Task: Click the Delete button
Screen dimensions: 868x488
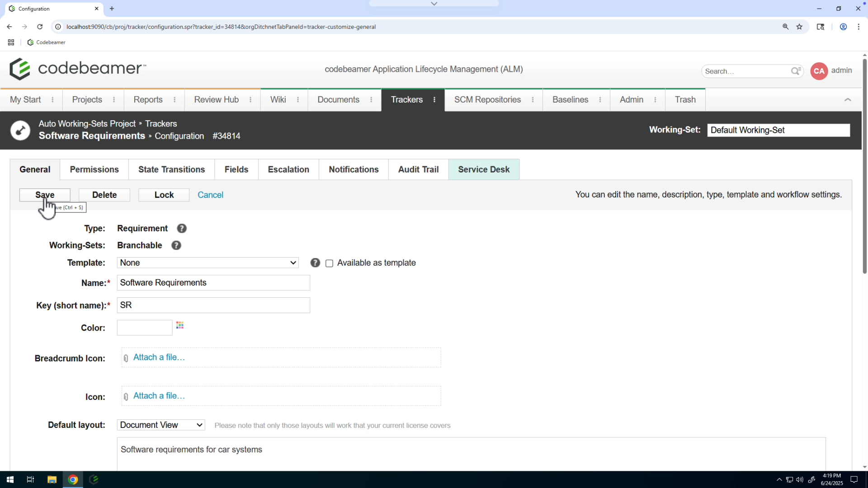Action: click(x=104, y=195)
